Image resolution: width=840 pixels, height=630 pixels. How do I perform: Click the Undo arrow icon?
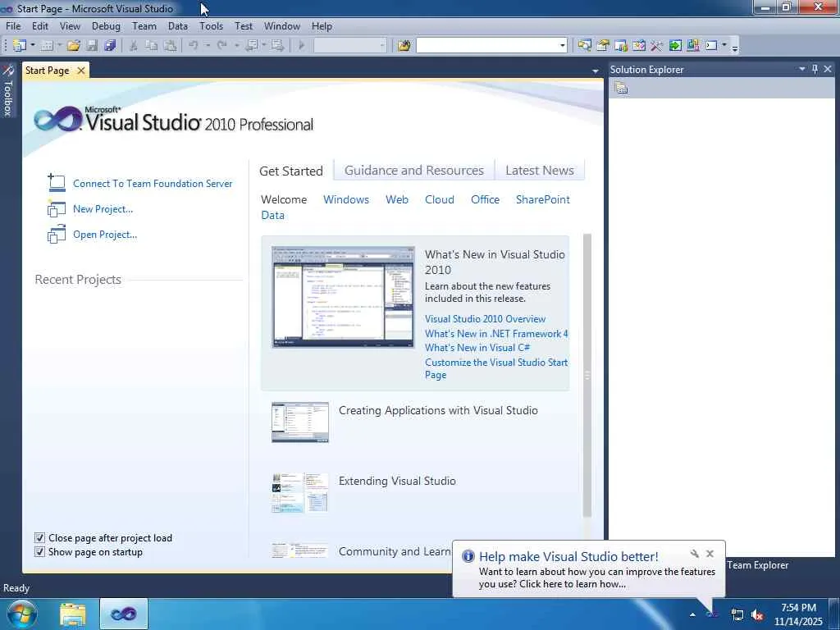point(194,46)
